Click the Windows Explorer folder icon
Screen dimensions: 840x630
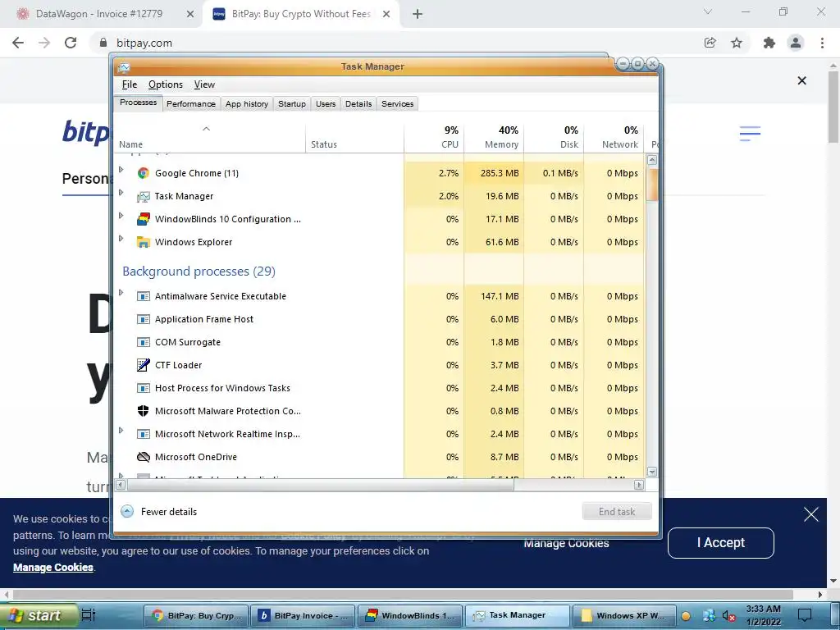click(143, 242)
